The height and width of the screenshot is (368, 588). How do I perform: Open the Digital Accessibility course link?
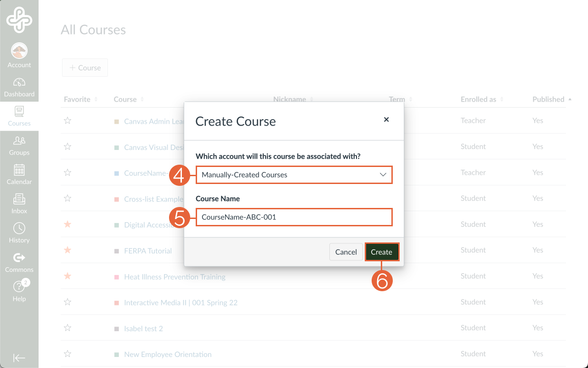(x=154, y=225)
